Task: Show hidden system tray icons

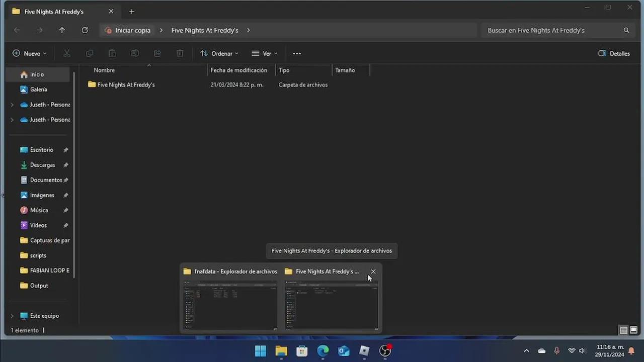Action: tap(526, 351)
